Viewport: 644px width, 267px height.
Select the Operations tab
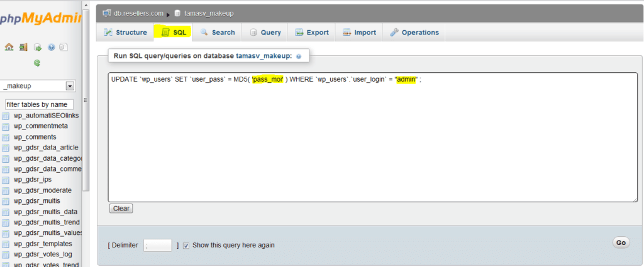click(x=414, y=32)
